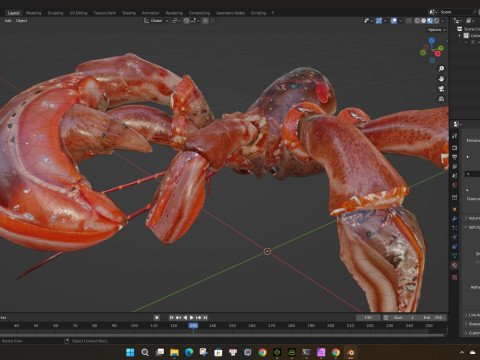Open the Modifiers wrench tab

455,219
